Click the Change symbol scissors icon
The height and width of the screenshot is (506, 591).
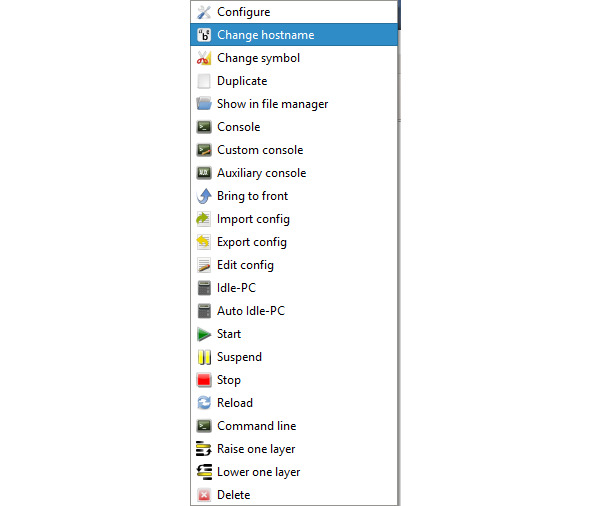tap(204, 58)
